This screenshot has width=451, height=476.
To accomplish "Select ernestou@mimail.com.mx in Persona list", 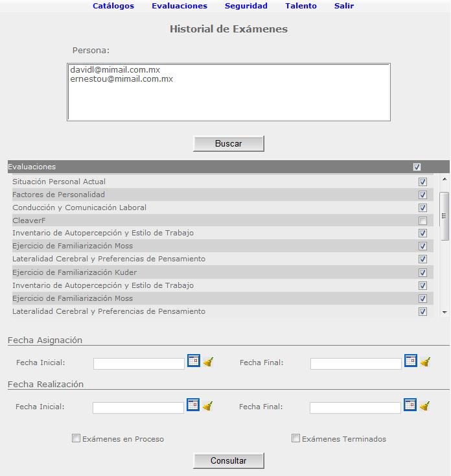I will coord(122,79).
